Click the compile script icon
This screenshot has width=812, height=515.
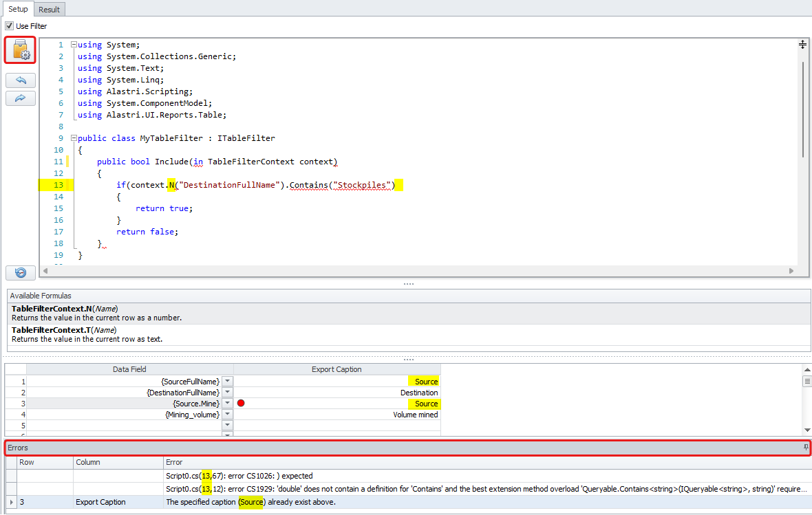[x=21, y=51]
